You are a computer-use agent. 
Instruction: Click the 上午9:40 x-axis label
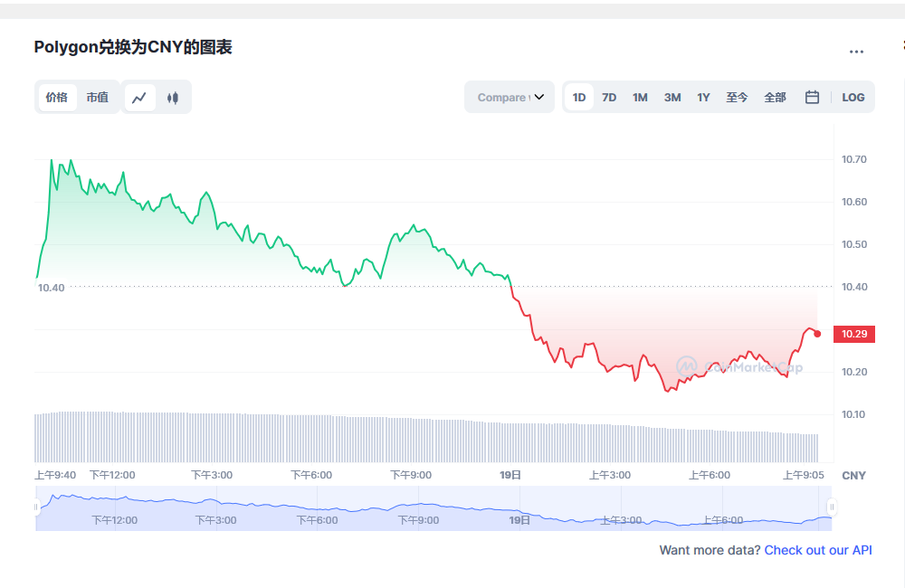click(x=55, y=475)
